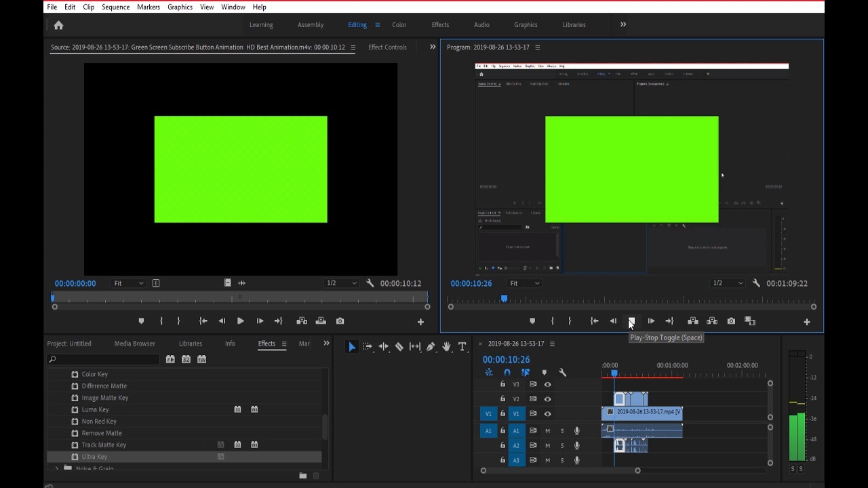
Task: Go to the Home screen icon
Action: click(58, 25)
